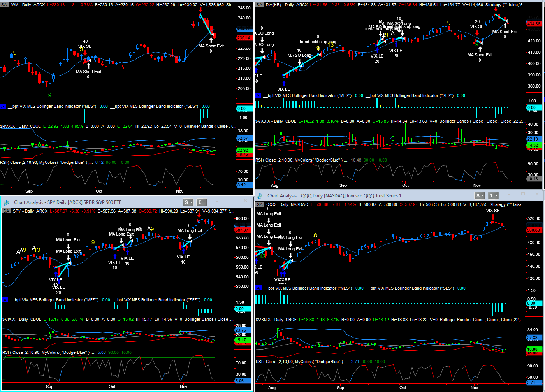Image resolution: width=545 pixels, height=392 pixels.
Task: Click the QQQ Daily Chart Analysis window title
Action: pyautogui.click(x=334, y=195)
